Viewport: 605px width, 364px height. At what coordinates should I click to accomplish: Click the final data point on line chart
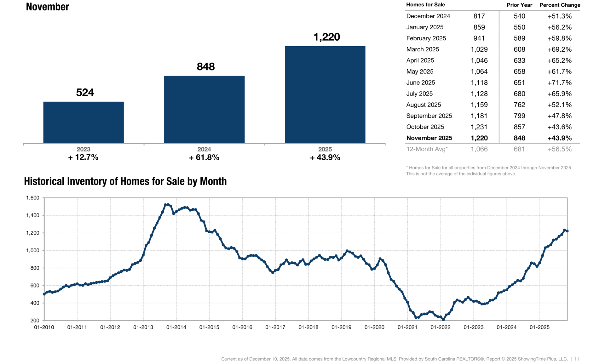[567, 231]
